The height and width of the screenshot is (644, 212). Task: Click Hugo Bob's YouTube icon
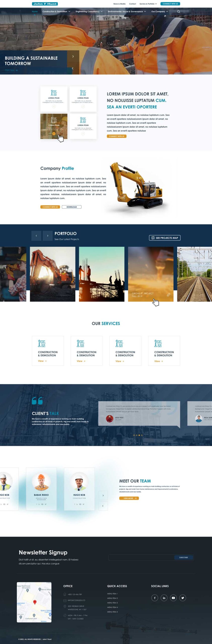click(x=80, y=504)
